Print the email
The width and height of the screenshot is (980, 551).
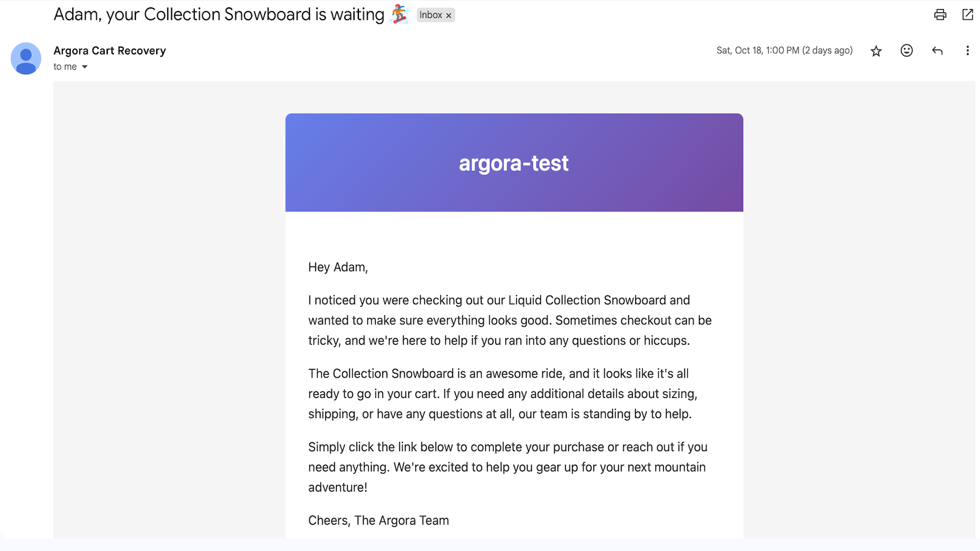coord(939,15)
